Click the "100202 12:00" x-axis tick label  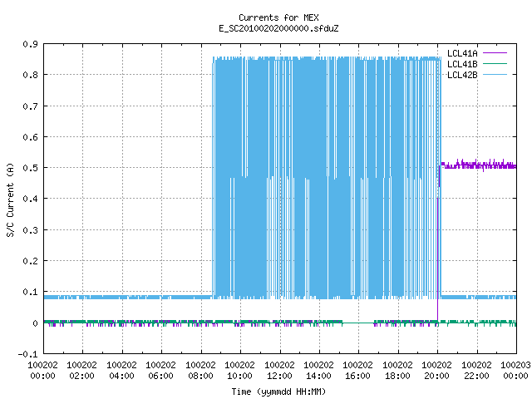coord(279,371)
